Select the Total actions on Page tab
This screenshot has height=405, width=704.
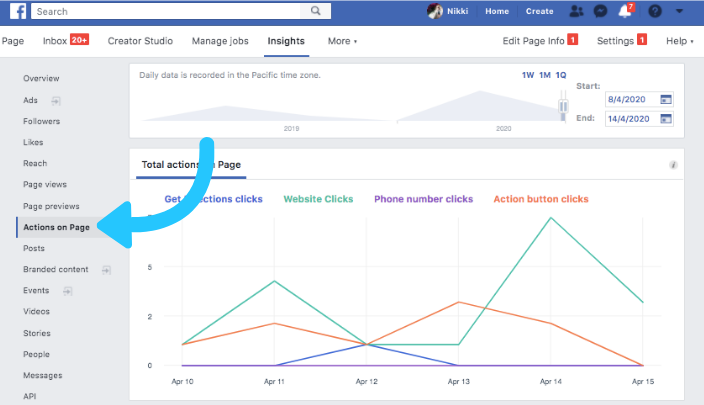[191, 165]
